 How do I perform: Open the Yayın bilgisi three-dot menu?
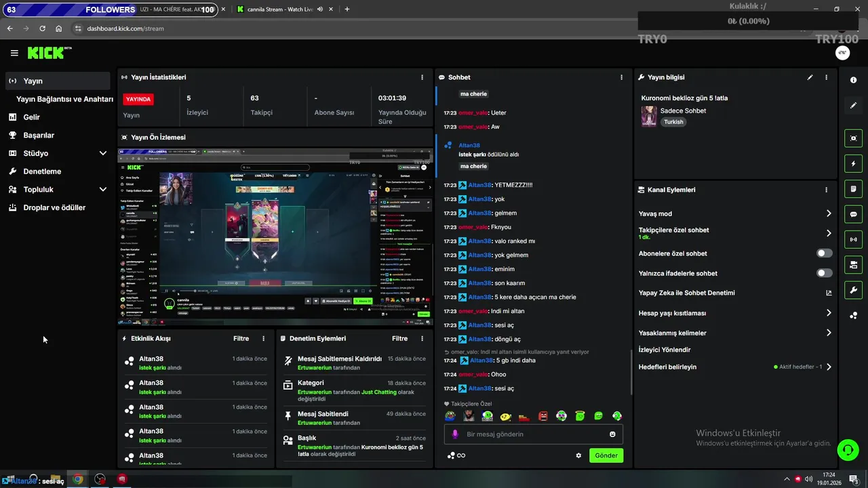pyautogui.click(x=826, y=77)
